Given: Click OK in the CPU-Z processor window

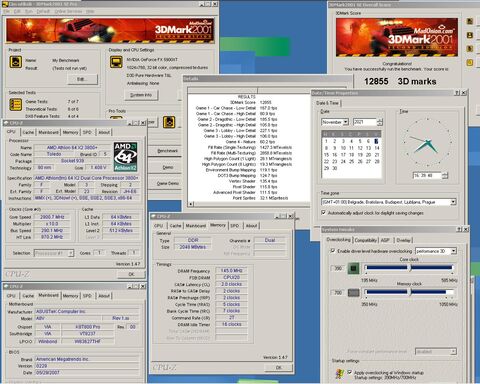Looking at the screenshot, I should coord(131,274).
